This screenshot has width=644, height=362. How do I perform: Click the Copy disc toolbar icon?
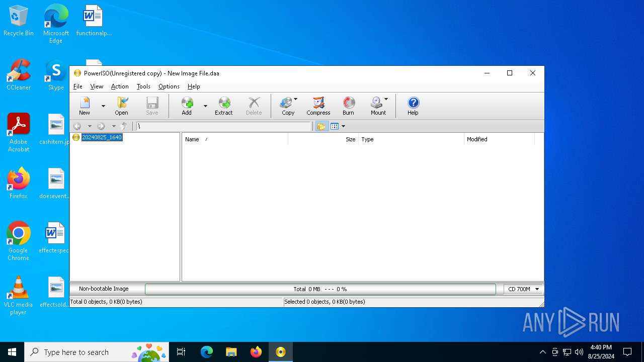(288, 106)
